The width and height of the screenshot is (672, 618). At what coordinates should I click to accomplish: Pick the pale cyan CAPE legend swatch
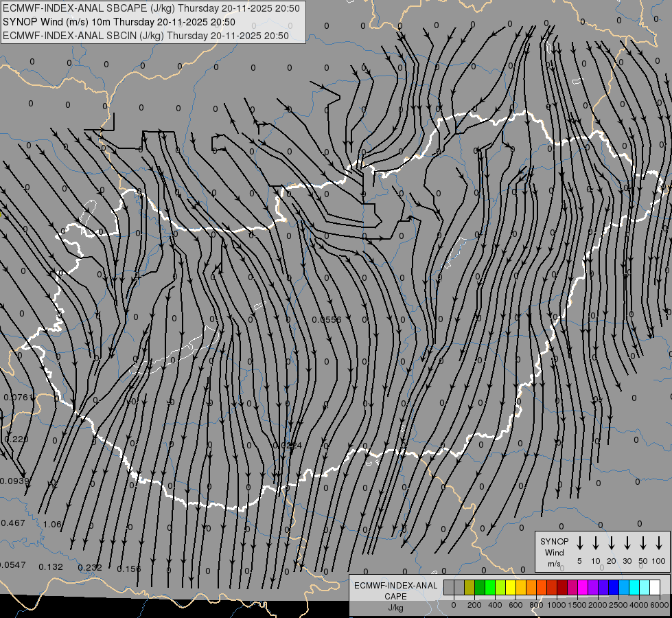644,587
